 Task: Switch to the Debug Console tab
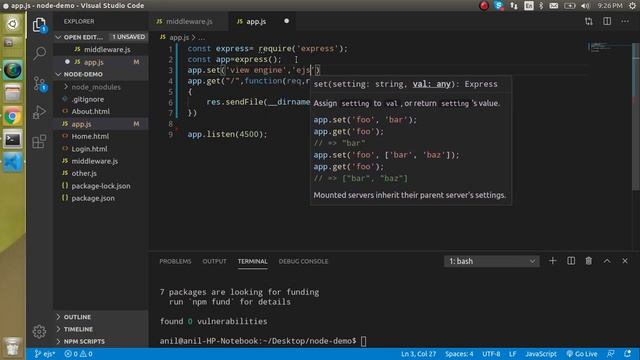click(x=303, y=261)
